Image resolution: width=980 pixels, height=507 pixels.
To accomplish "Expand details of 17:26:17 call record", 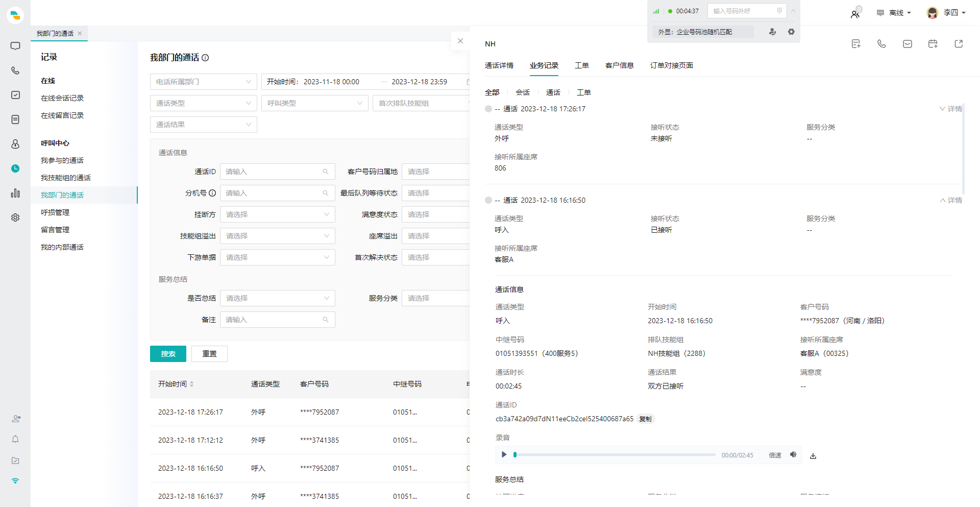I will coord(951,109).
